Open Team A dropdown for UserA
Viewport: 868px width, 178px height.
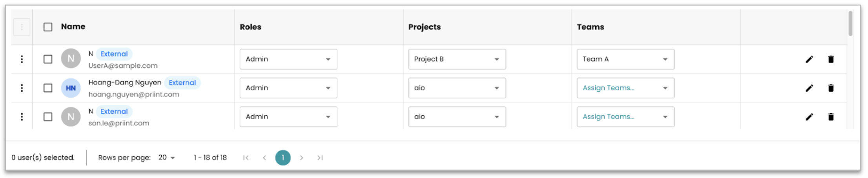click(625, 59)
